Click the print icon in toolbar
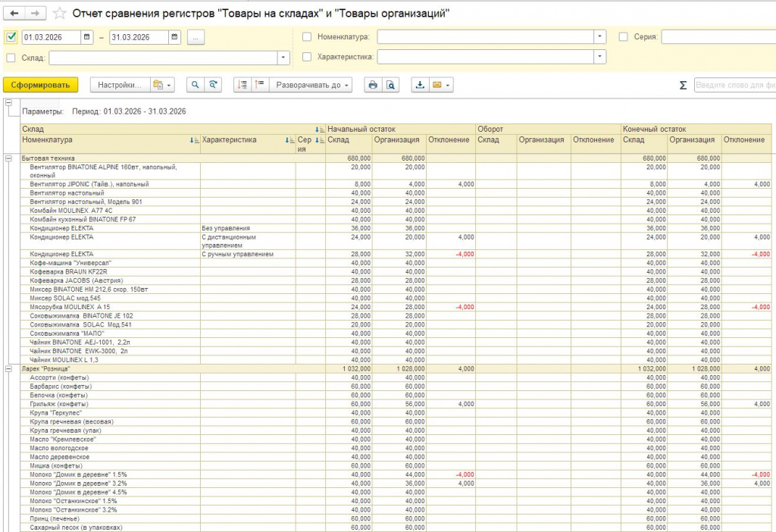Viewport: 776px width, 532px height. (x=372, y=86)
